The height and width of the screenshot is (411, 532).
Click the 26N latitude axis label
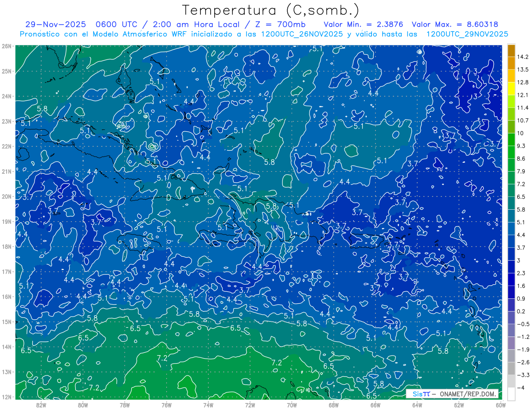(7, 46)
